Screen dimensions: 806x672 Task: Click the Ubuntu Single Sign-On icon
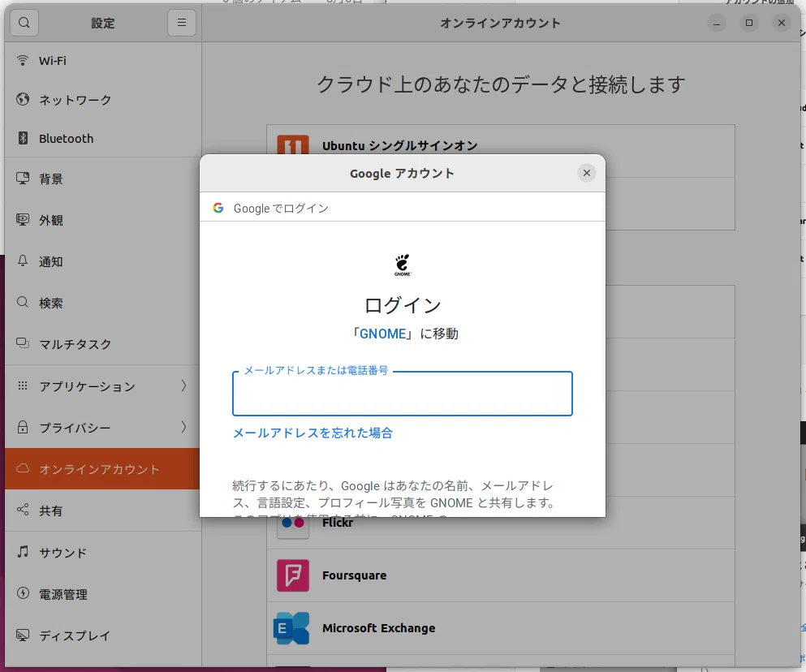[293, 144]
